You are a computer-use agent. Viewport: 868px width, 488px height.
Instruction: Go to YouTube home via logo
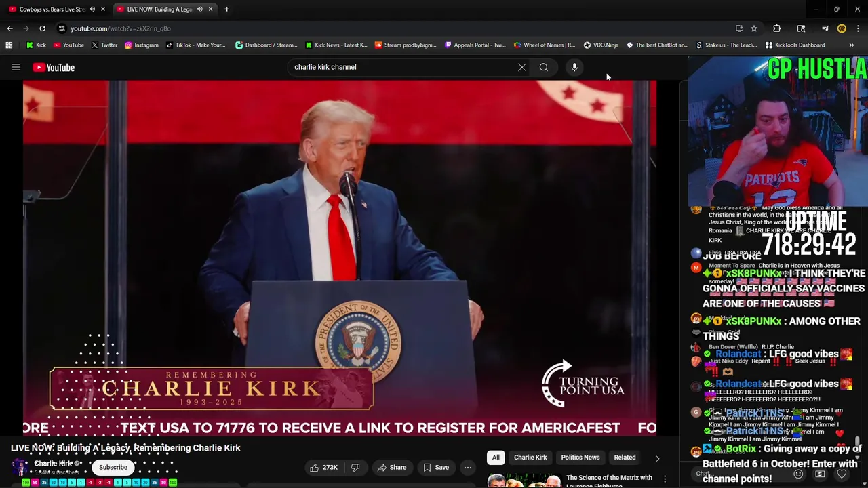pyautogui.click(x=54, y=67)
